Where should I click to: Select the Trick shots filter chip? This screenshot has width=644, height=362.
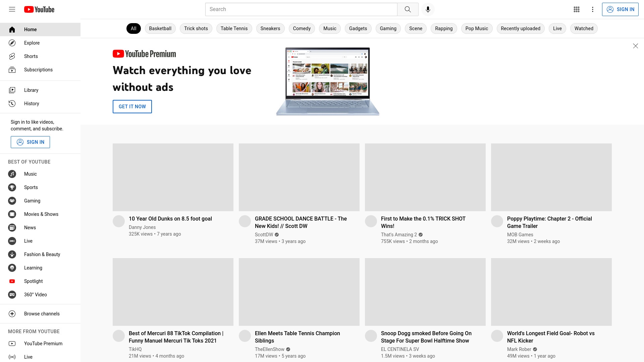(196, 28)
